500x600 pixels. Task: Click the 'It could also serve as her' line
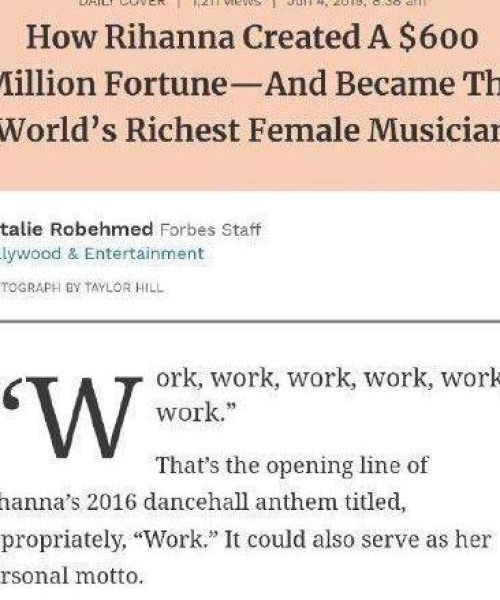pos(358,540)
